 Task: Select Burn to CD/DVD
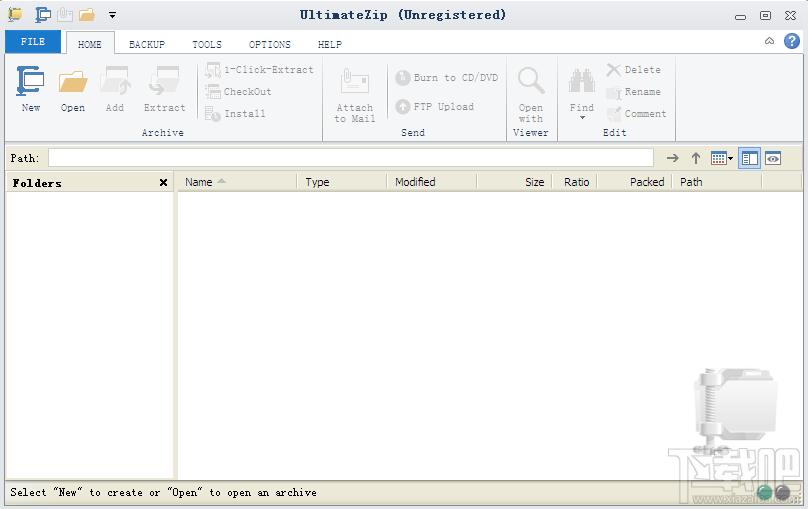[x=447, y=78]
